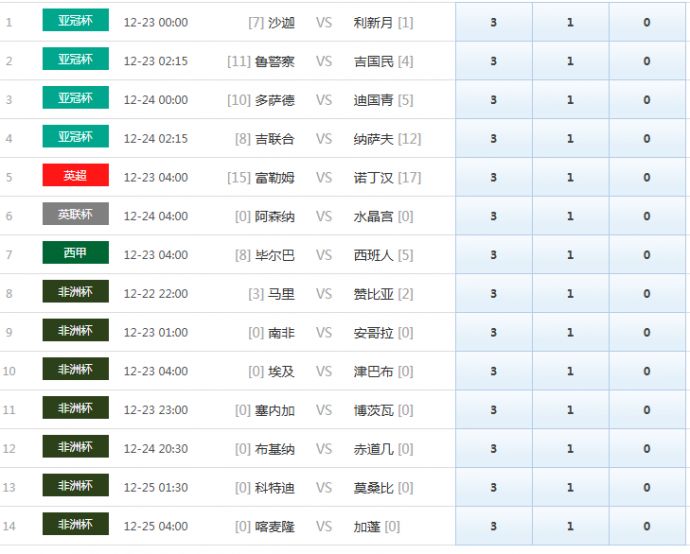
Task: Choose option 0 for 喀麦隆 vs 加蓬
Action: pos(647,526)
